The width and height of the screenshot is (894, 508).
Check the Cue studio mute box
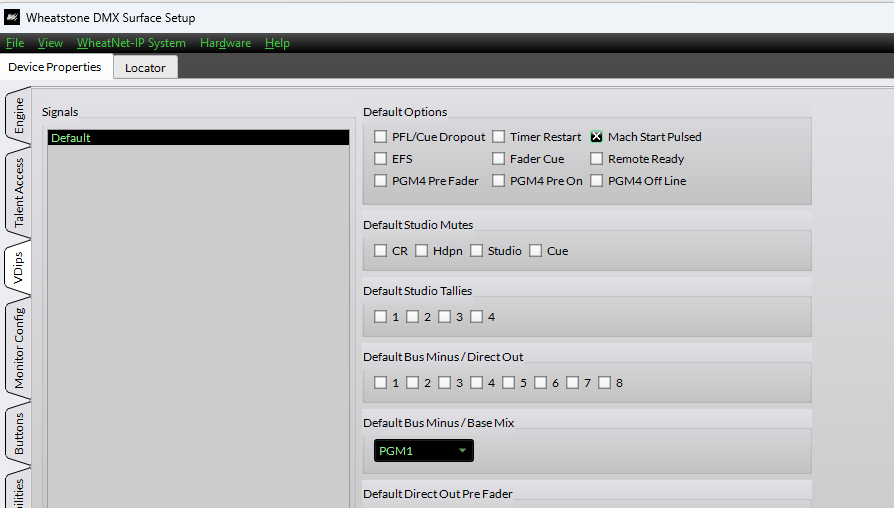(535, 251)
